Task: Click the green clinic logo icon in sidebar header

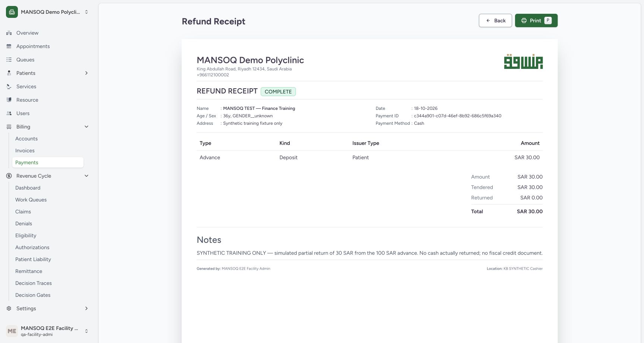Action: click(x=12, y=12)
